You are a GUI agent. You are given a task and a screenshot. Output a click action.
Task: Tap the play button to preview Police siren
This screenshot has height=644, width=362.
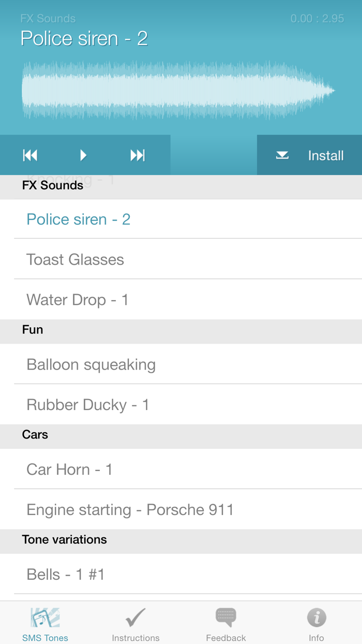click(x=84, y=155)
